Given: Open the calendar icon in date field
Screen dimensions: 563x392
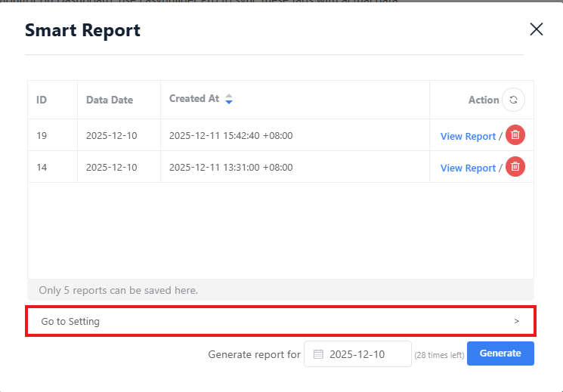Looking at the screenshot, I should 318,353.
